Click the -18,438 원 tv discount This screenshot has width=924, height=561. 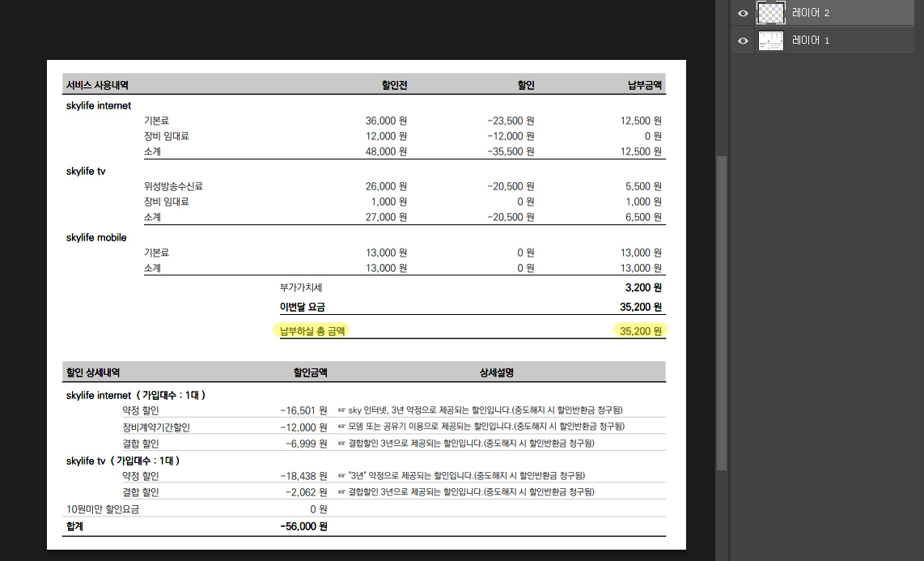303,476
